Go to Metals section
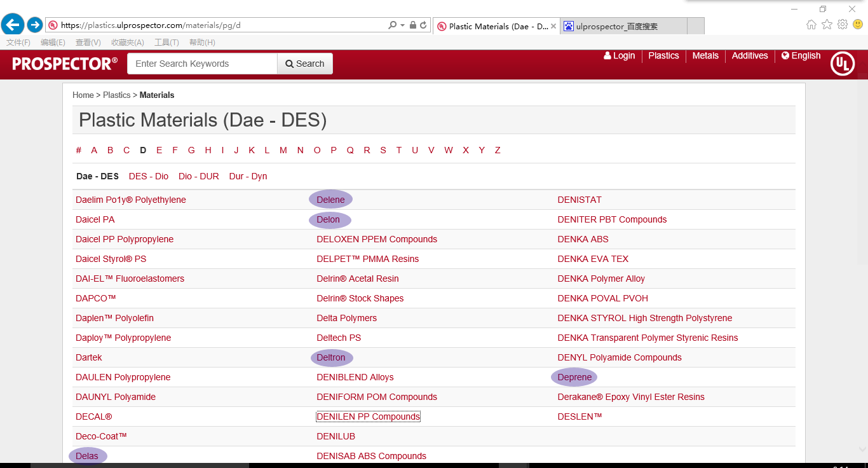Image resolution: width=868 pixels, height=468 pixels. click(x=705, y=55)
